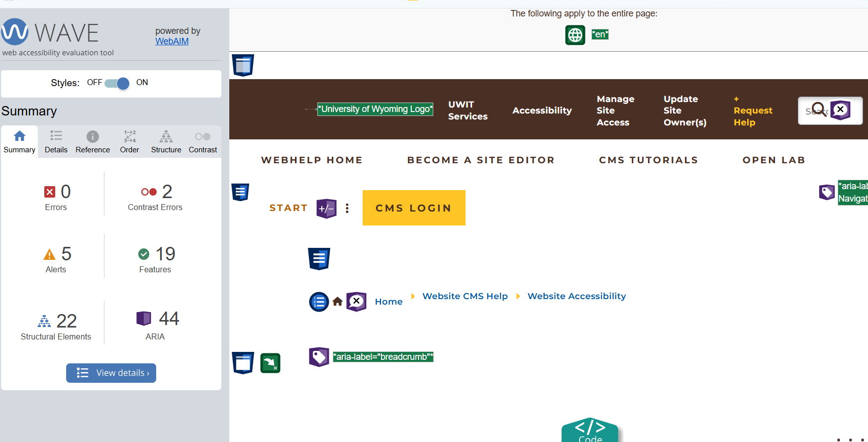Open Manage Site Access link
The height and width of the screenshot is (442, 868).
tap(615, 110)
